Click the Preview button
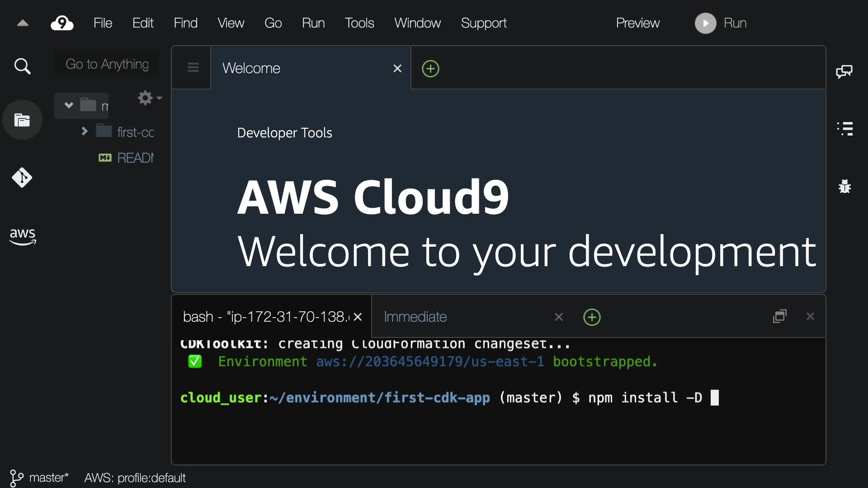 pyautogui.click(x=637, y=23)
